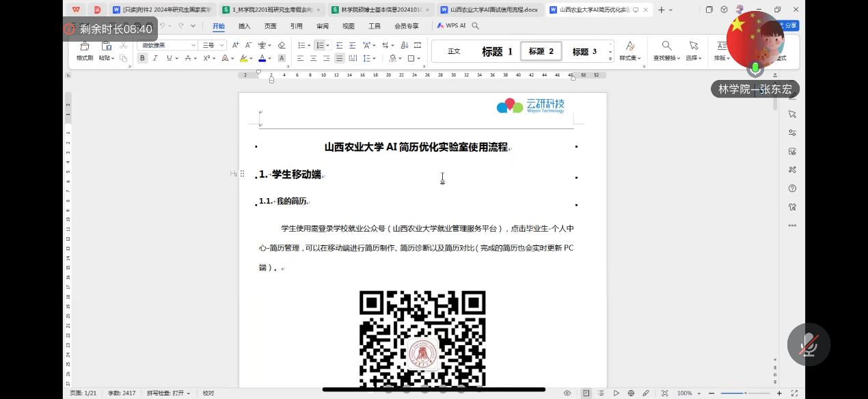Image resolution: width=868 pixels, height=399 pixels.
Task: Switch to the 山西农业大学AI面试使用流程.docx tab
Action: click(x=489, y=10)
